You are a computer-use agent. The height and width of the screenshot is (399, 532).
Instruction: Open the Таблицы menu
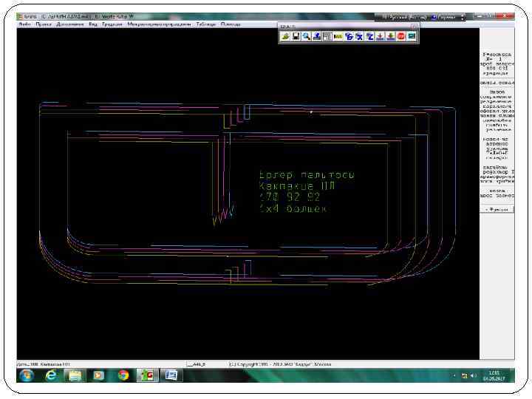(x=206, y=24)
